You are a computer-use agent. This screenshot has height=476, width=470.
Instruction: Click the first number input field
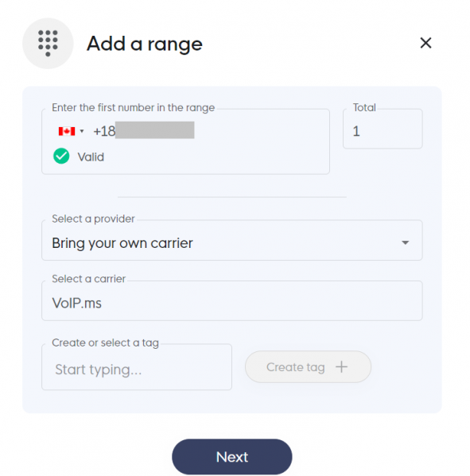[x=185, y=141]
